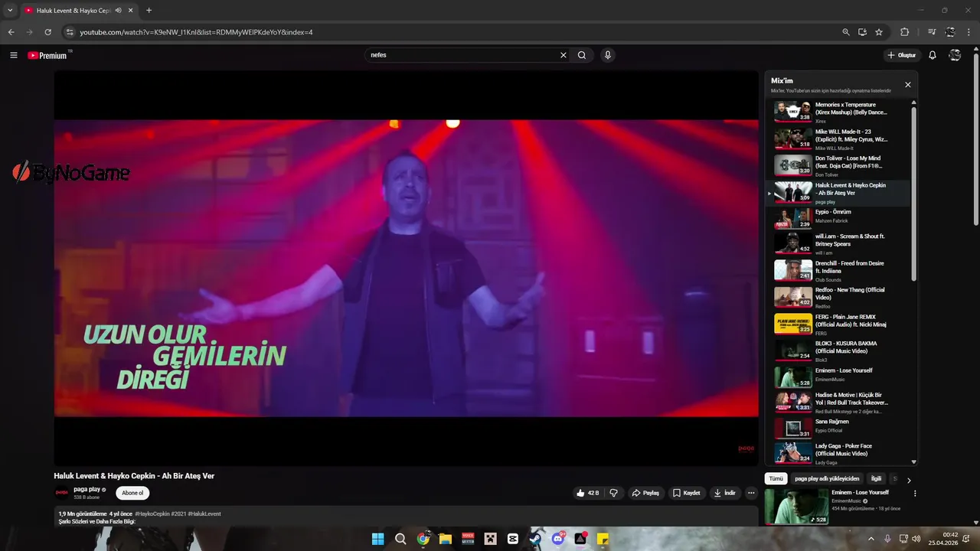Open Discord from taskbar
The image size is (980, 551).
tap(558, 539)
